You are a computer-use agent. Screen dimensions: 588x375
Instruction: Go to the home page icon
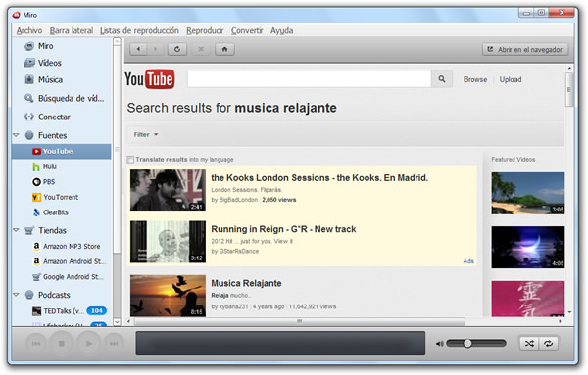click(224, 49)
